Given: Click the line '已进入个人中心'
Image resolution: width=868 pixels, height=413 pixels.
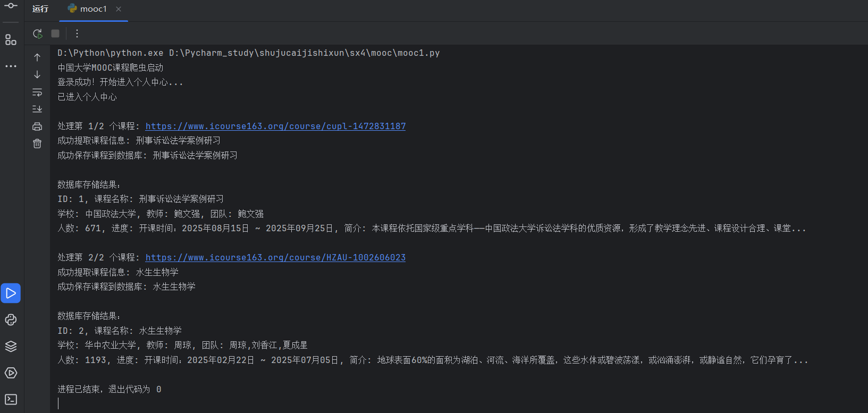Looking at the screenshot, I should click(x=87, y=97).
